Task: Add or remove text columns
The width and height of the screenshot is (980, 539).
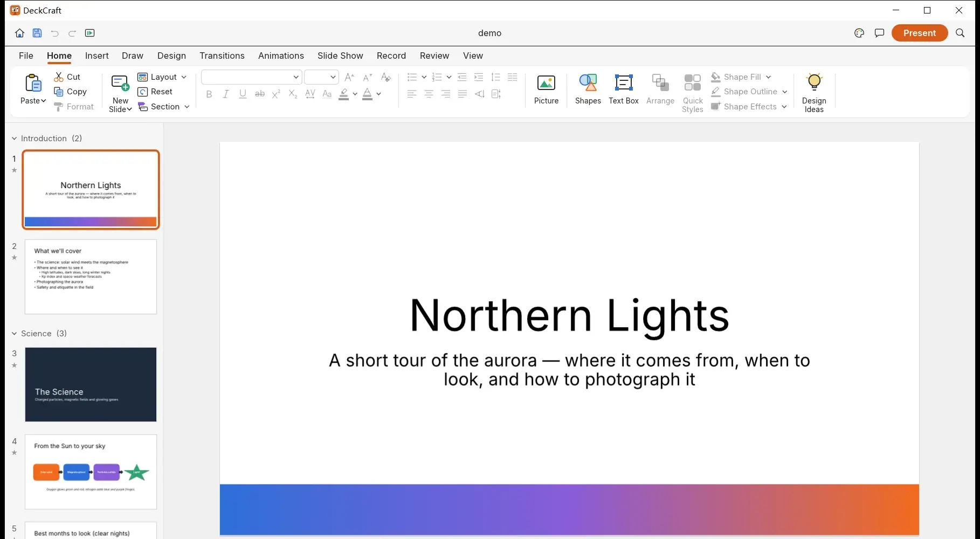Action: pos(513,77)
